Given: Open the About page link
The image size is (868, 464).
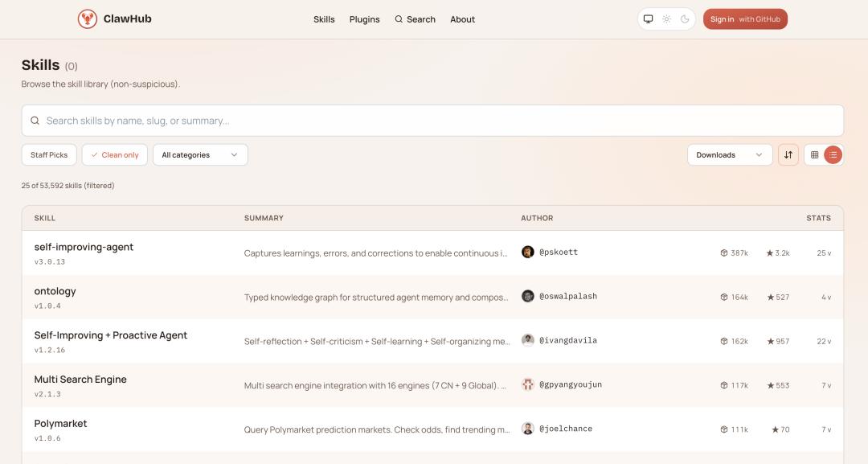Looking at the screenshot, I should point(462,19).
